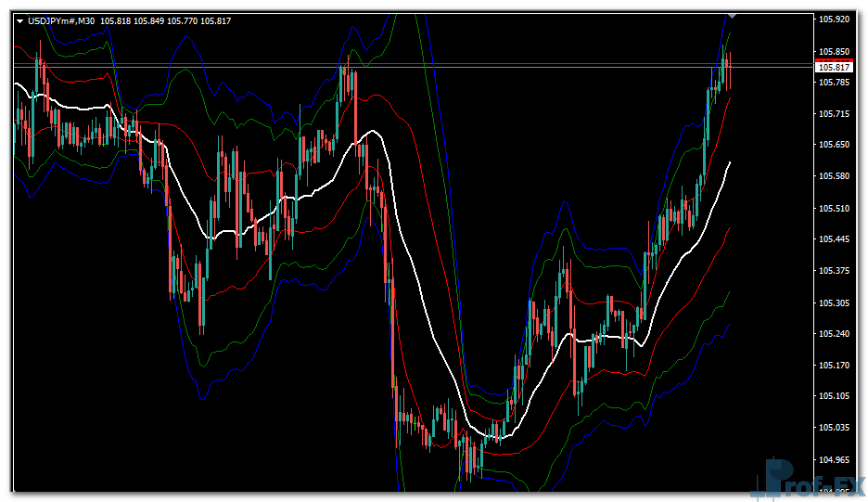Click the 105.105 price scale label

(835, 397)
